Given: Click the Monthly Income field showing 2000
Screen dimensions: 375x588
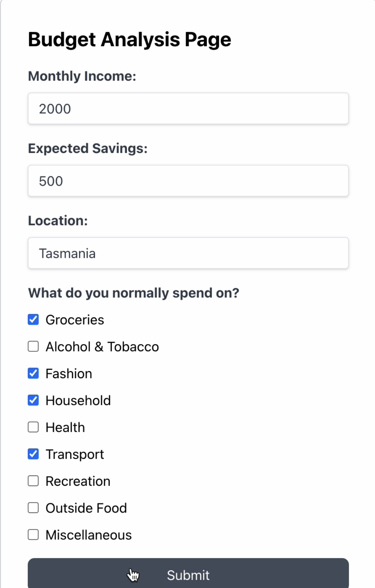Looking at the screenshot, I should click(188, 109).
